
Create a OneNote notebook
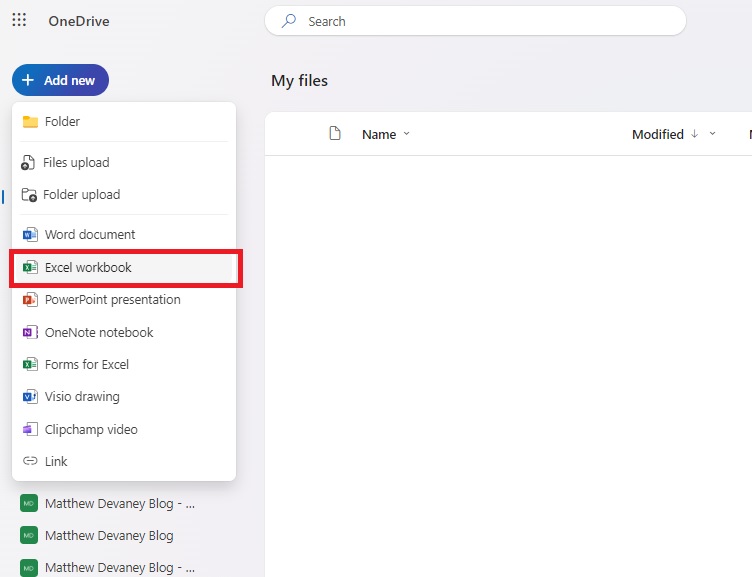coord(124,332)
